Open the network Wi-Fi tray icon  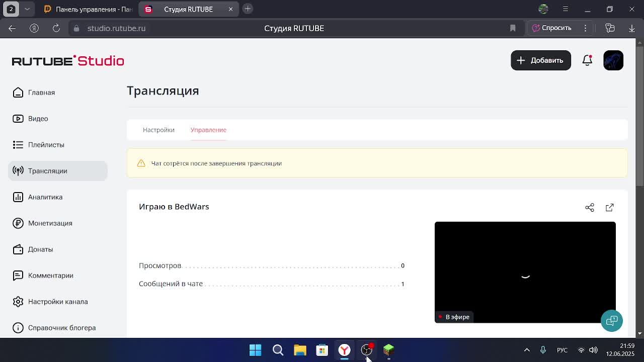click(581, 350)
